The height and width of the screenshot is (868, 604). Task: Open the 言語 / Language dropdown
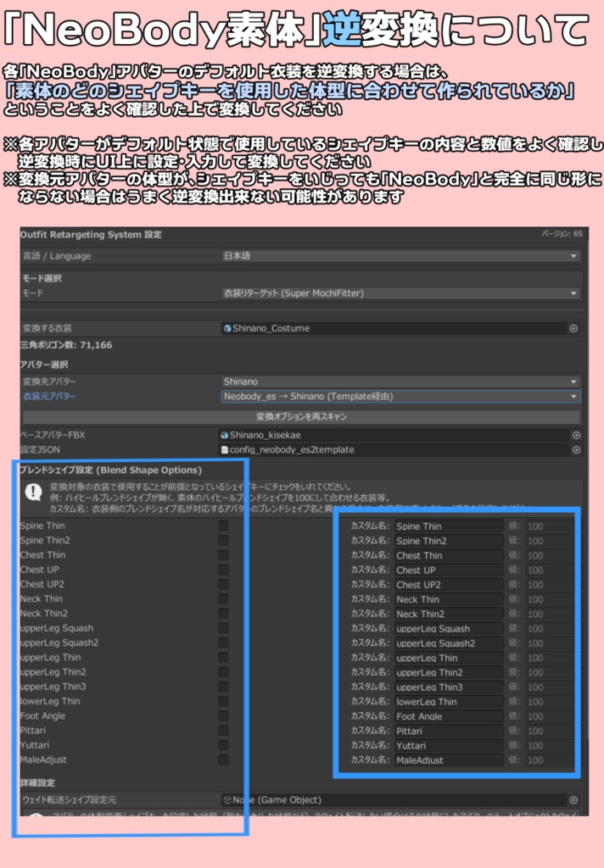click(x=400, y=256)
